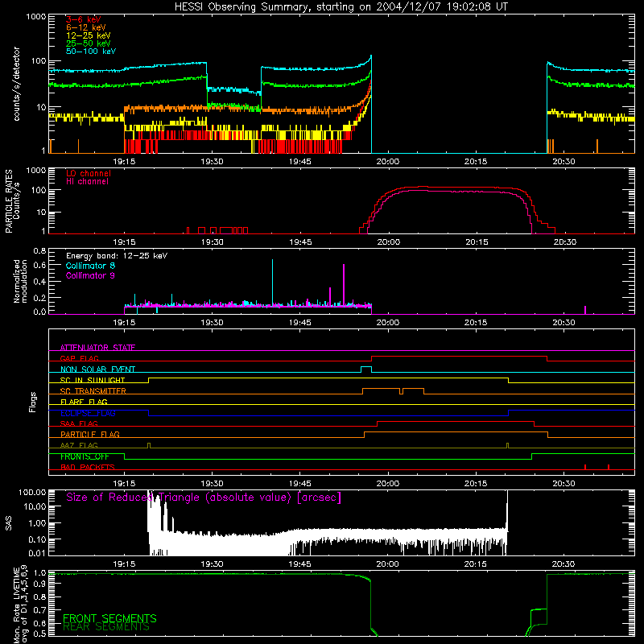
Task: Click 20:00 under the SAS panel
Action: 388,564
